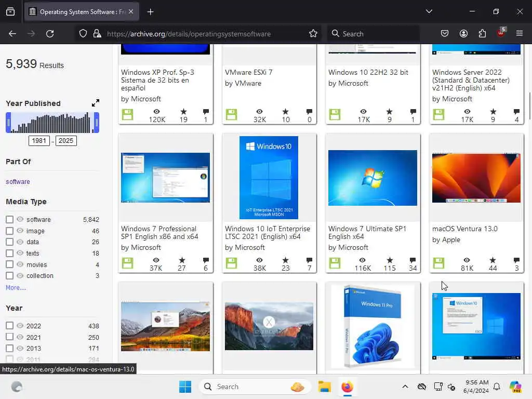Check the 2021 year filter box
The width and height of the screenshot is (532, 399).
(9, 337)
